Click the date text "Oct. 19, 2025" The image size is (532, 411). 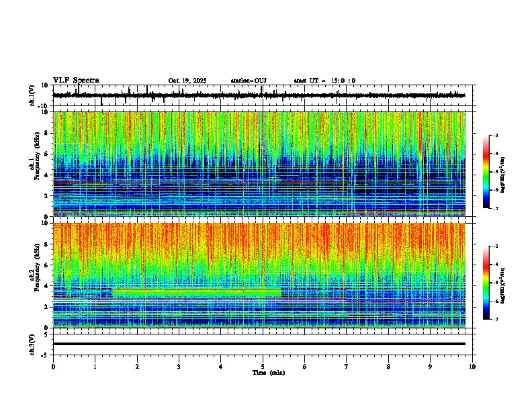coord(187,81)
